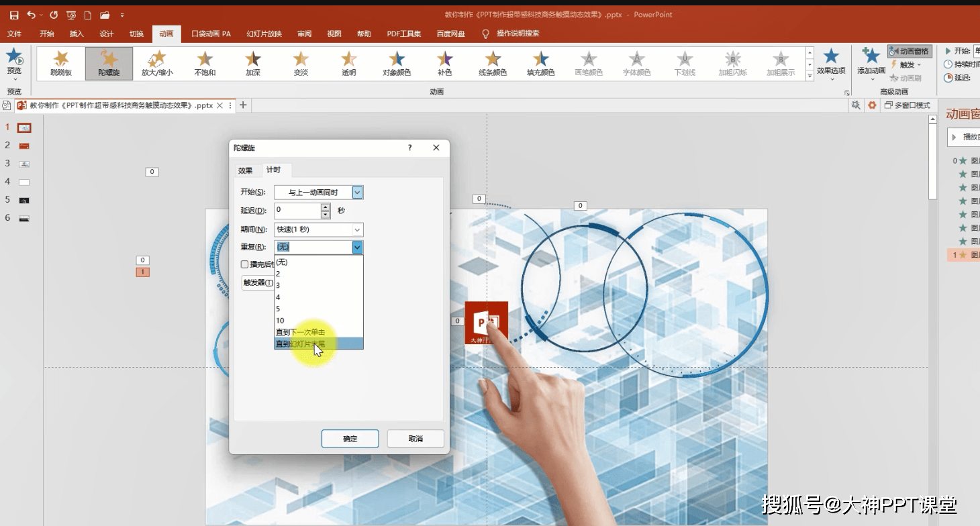980x526 pixels.
Task: Open the 开始 start dropdown in dialog
Action: tap(357, 193)
